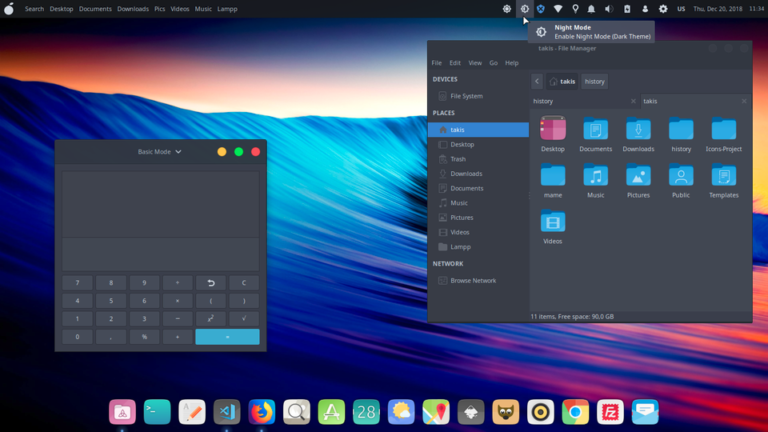Viewport: 768px width, 432px height.
Task: Launch Google Chrome from the dock
Action: 574,411
